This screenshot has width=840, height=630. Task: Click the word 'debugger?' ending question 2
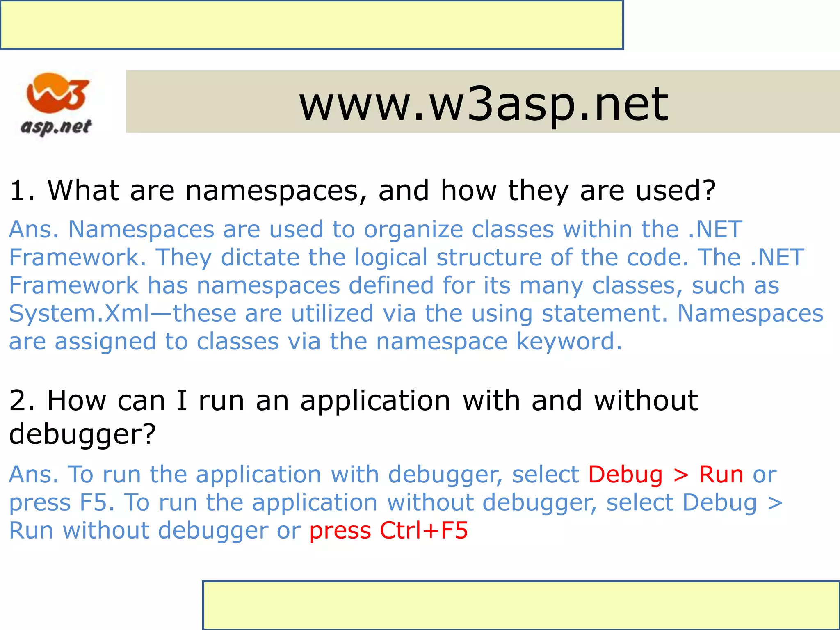(82, 434)
